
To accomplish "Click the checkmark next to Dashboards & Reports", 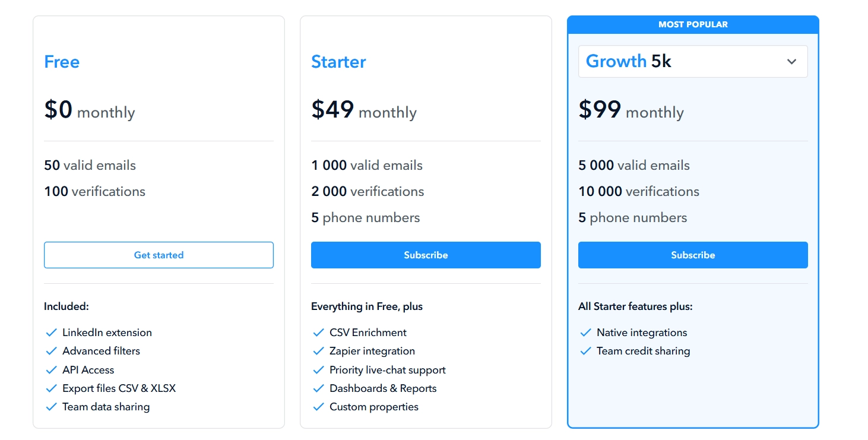I will click(318, 388).
